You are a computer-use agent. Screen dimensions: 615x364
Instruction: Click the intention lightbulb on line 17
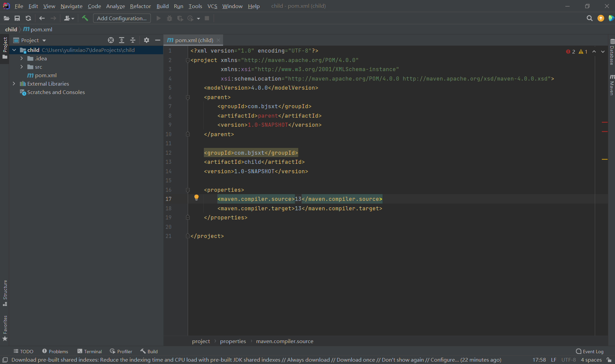(196, 198)
